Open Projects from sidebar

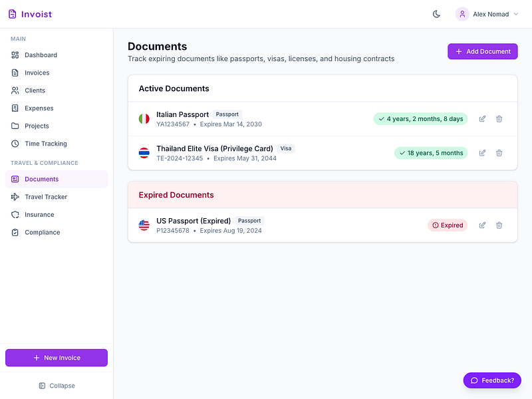(x=57, y=126)
